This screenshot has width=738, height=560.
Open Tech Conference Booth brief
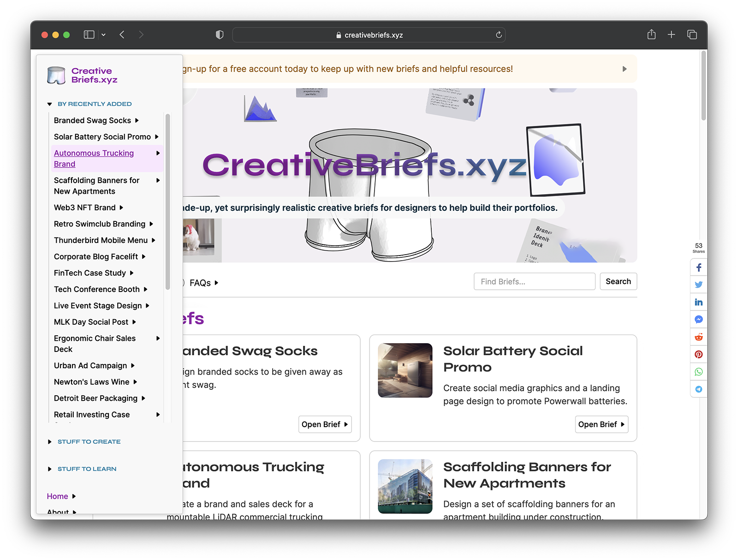tap(101, 289)
